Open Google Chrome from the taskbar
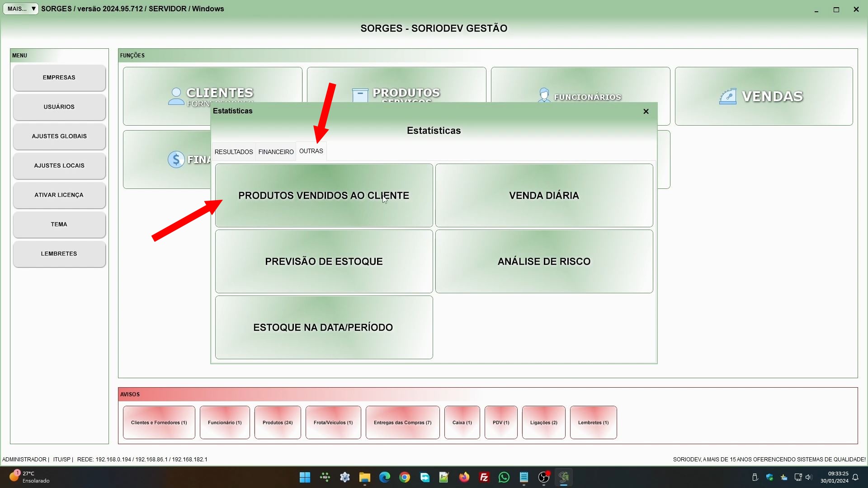868x488 pixels. click(404, 477)
